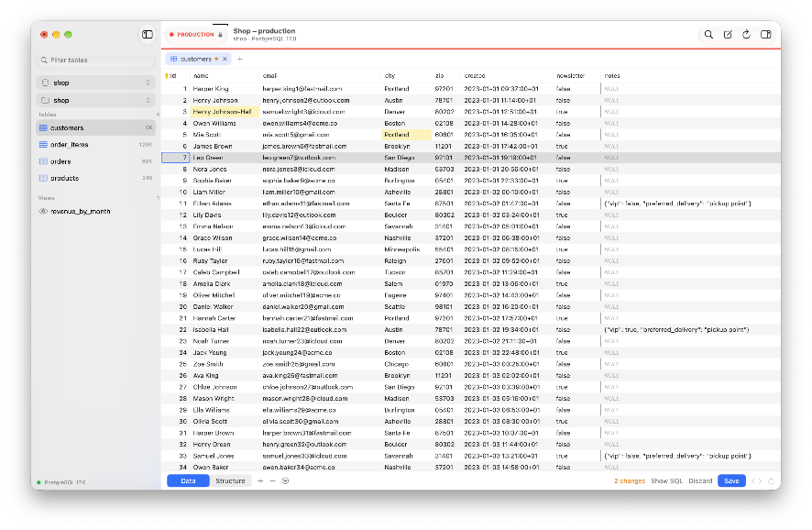
Task: Save the pending changes
Action: 731,480
